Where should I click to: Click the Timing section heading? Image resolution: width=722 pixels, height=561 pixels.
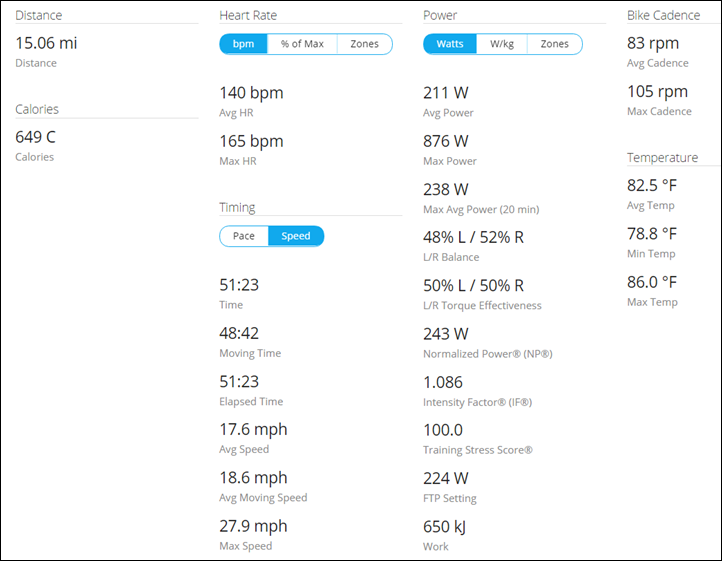coord(237,207)
